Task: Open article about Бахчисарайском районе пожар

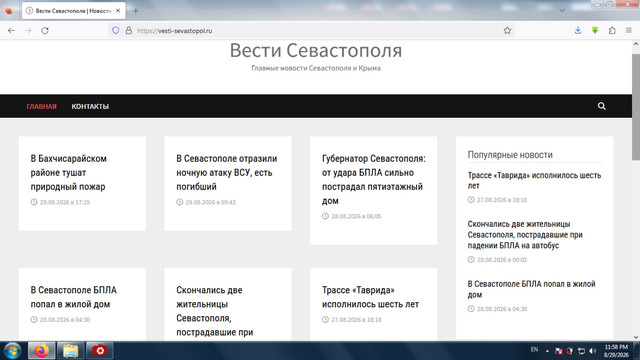Action: [x=69, y=173]
